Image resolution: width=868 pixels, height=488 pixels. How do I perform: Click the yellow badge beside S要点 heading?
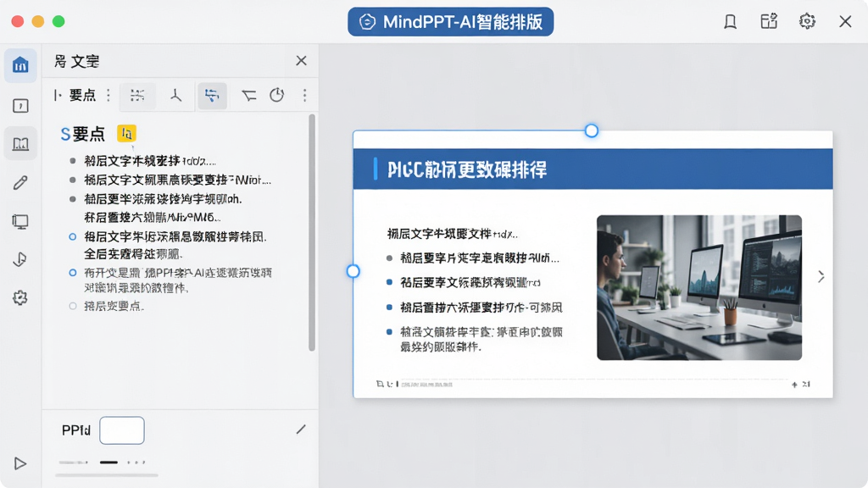(x=126, y=133)
